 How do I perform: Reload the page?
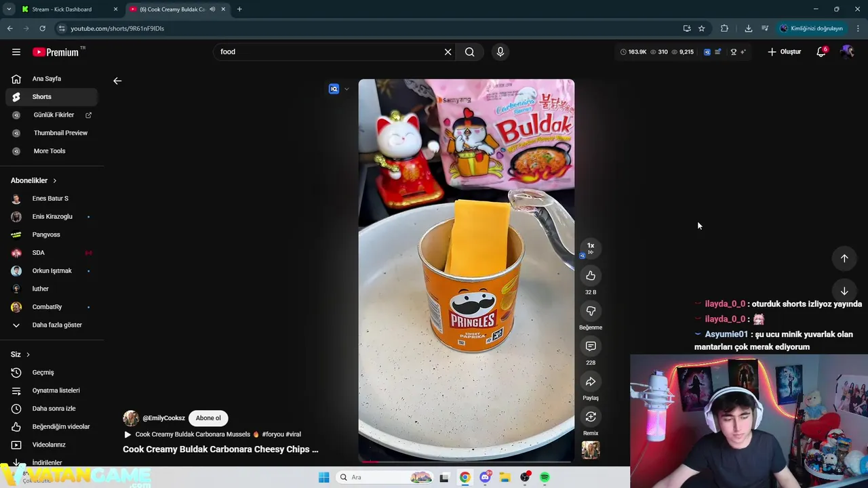[x=43, y=28]
